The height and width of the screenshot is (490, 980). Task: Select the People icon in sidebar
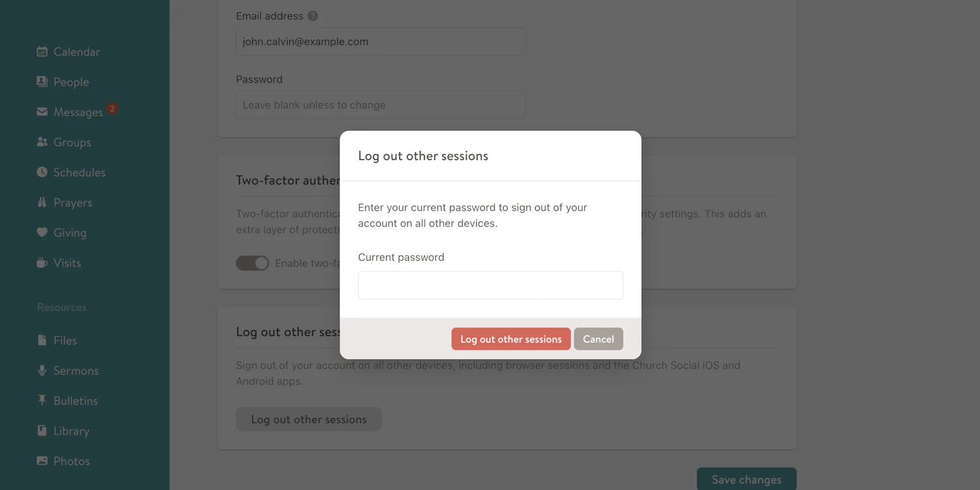click(x=41, y=81)
